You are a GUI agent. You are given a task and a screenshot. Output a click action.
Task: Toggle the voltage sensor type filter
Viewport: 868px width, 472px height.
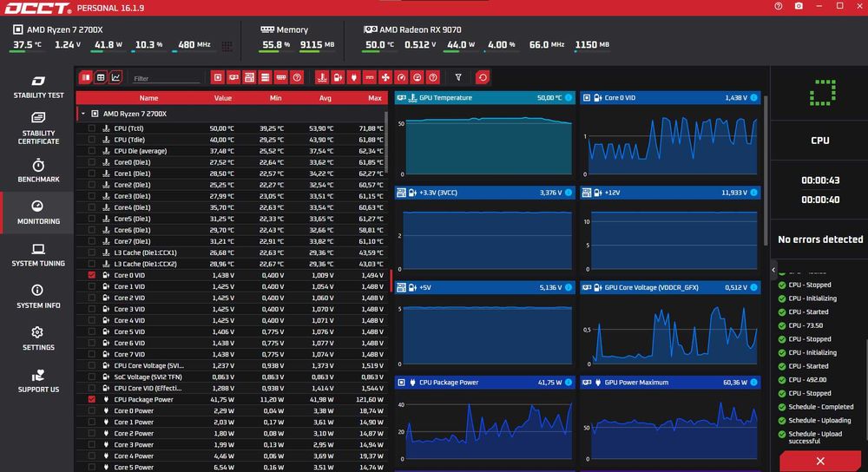pyautogui.click(x=338, y=77)
